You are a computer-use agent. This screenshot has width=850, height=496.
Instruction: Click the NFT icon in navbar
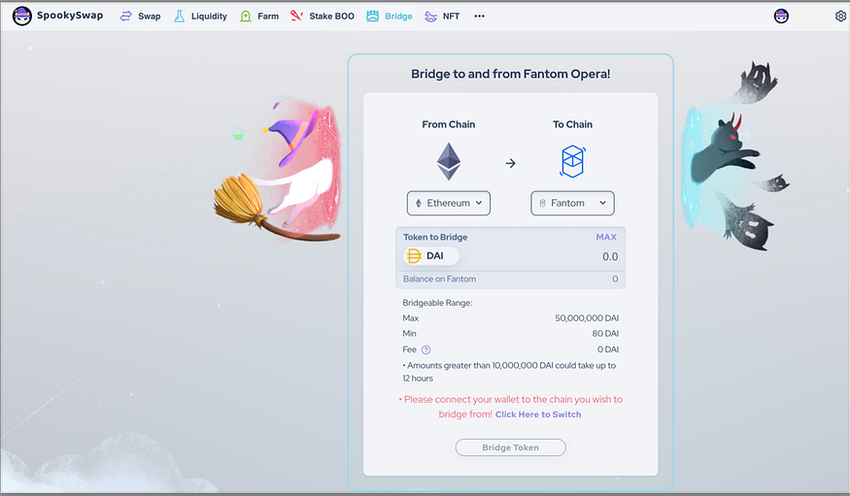point(431,16)
